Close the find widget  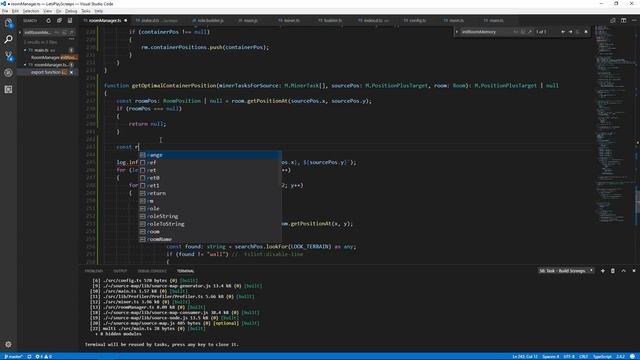coord(586,32)
